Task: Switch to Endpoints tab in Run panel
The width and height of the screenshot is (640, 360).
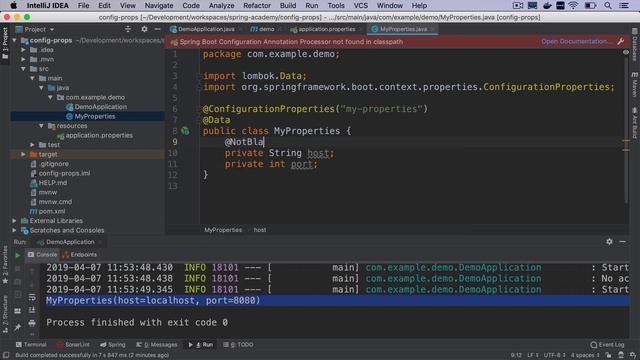Action: coord(80,255)
